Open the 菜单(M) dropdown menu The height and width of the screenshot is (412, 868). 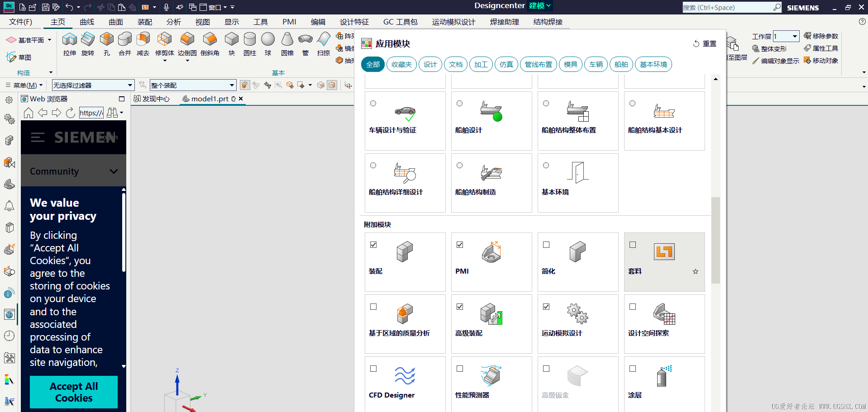coord(25,85)
